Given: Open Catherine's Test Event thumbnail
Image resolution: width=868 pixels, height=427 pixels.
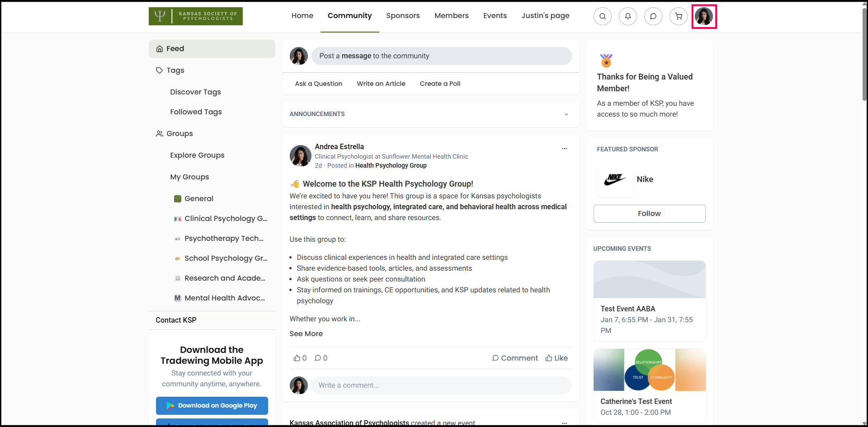Looking at the screenshot, I should point(649,370).
